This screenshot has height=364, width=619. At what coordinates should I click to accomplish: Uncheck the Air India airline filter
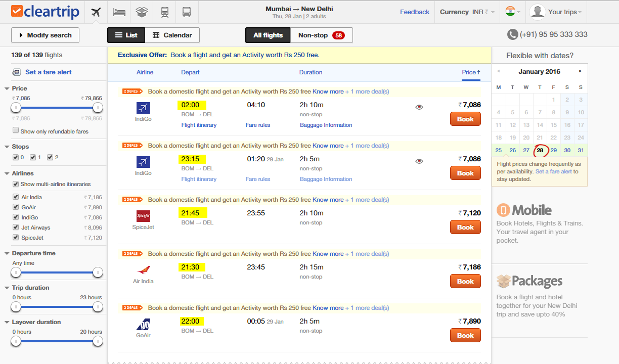coord(16,197)
